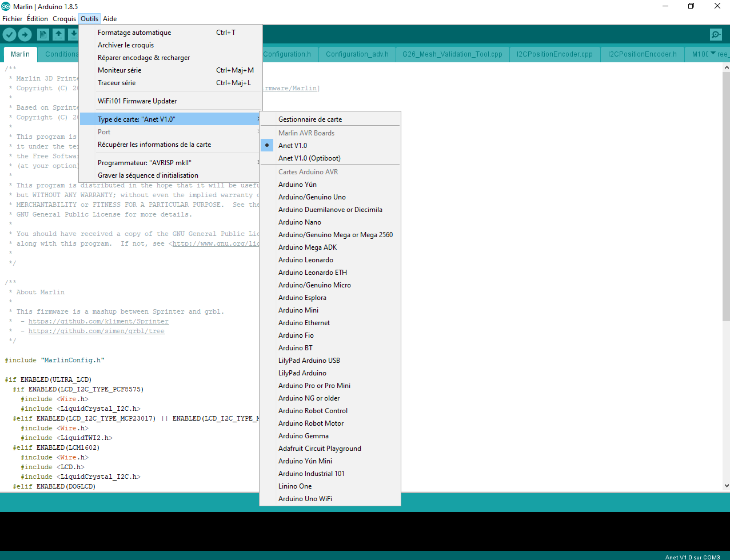The width and height of the screenshot is (730, 560).
Task: Select the Anet V1.0 board radio option
Action: 330,146
